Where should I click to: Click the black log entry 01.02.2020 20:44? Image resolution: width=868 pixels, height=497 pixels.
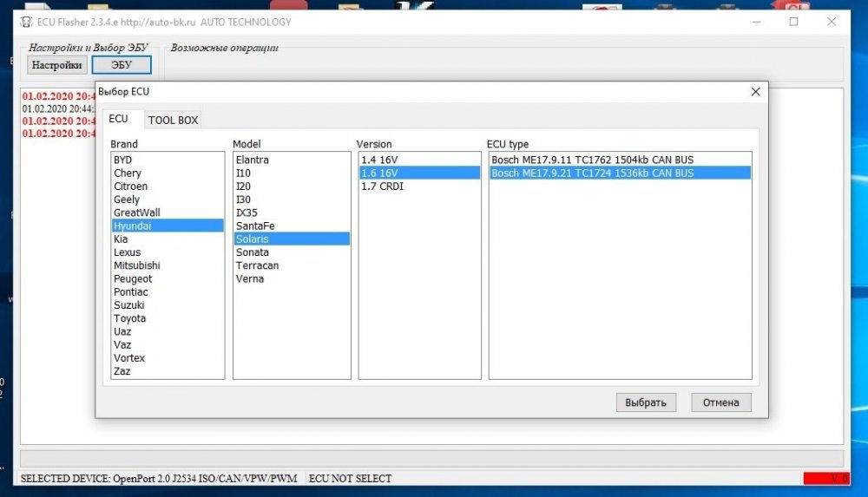[x=59, y=109]
